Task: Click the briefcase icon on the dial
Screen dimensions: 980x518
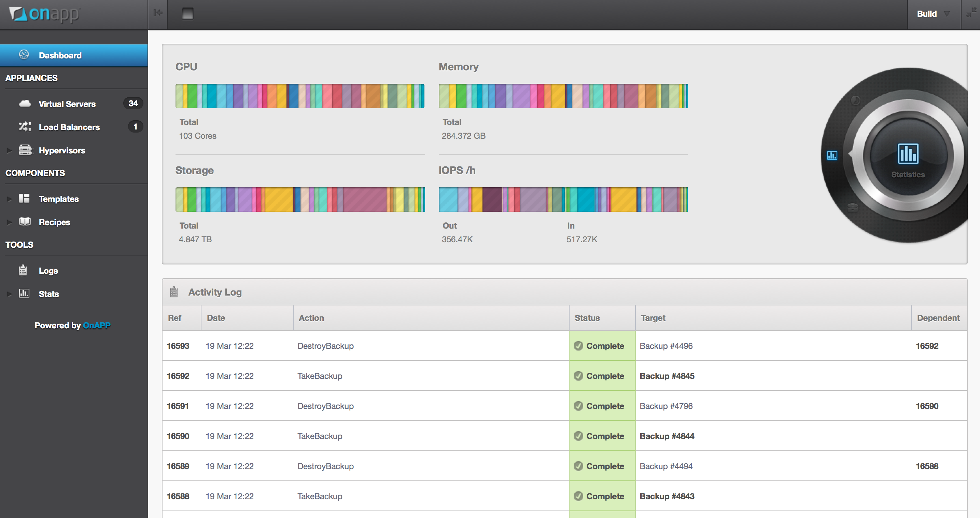Action: [x=853, y=207]
